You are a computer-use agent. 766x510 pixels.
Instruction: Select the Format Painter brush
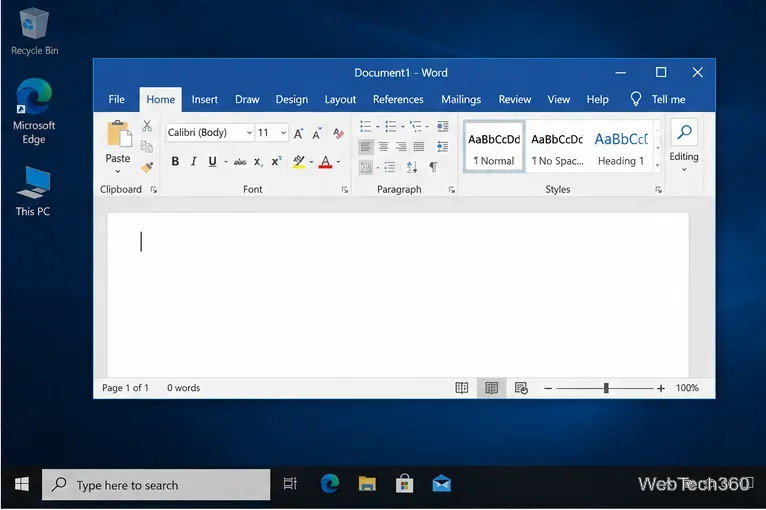click(147, 167)
